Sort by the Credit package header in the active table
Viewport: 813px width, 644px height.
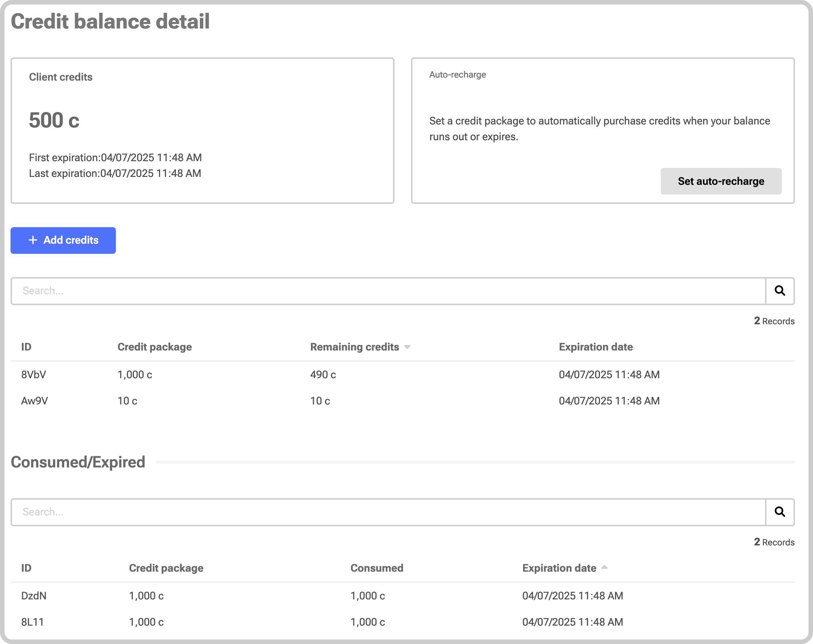point(154,347)
